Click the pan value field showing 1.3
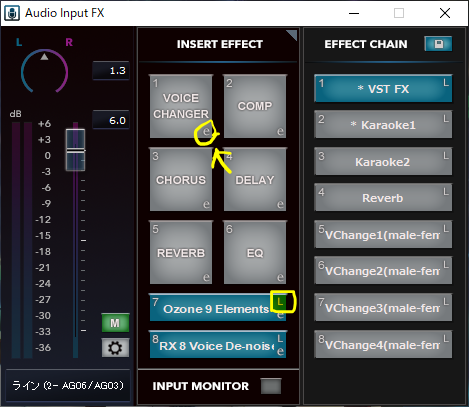Image resolution: width=469 pixels, height=407 pixels. pos(111,71)
